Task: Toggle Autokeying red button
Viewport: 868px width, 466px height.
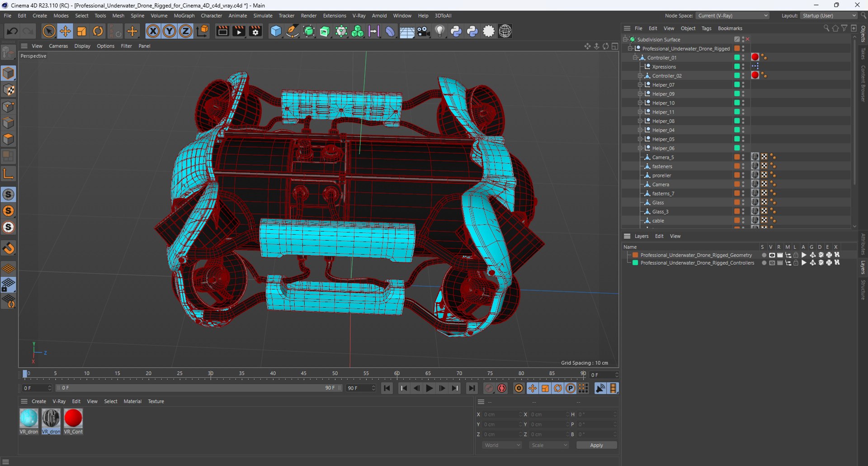Action: 502,388
